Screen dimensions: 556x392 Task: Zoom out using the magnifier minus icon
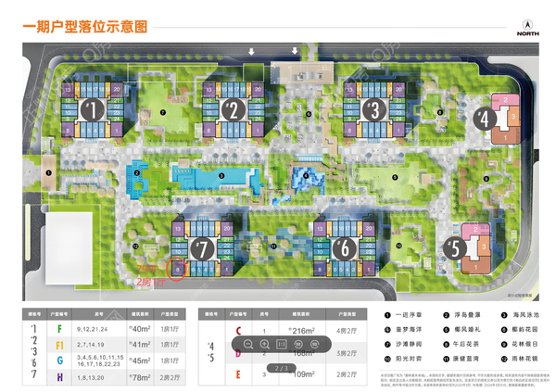coord(248,344)
